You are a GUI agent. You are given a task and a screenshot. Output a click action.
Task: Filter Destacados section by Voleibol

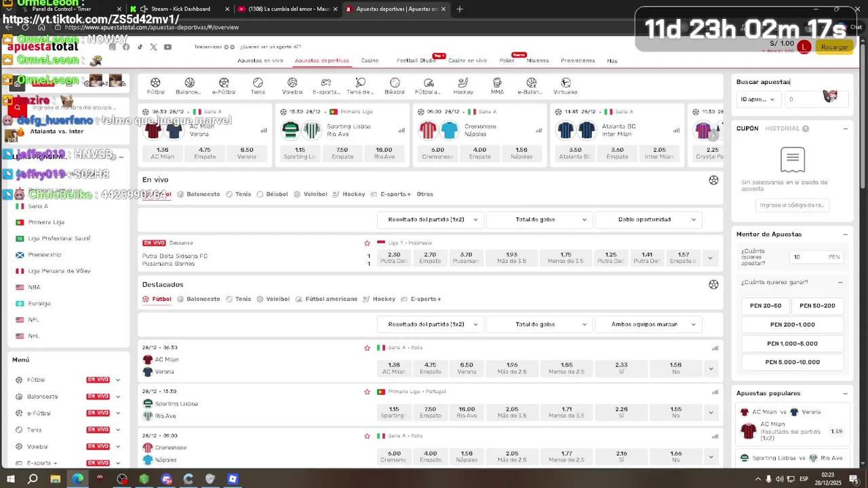click(273, 299)
